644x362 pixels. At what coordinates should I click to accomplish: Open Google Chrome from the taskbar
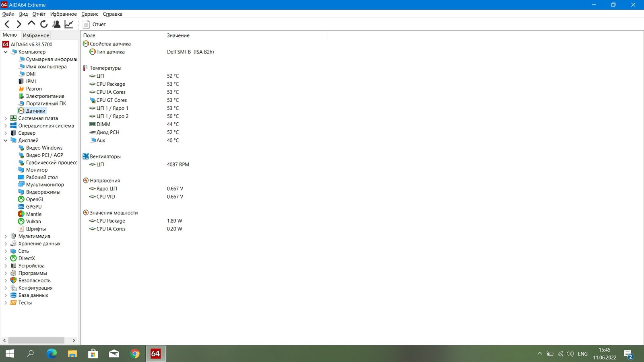click(x=135, y=354)
